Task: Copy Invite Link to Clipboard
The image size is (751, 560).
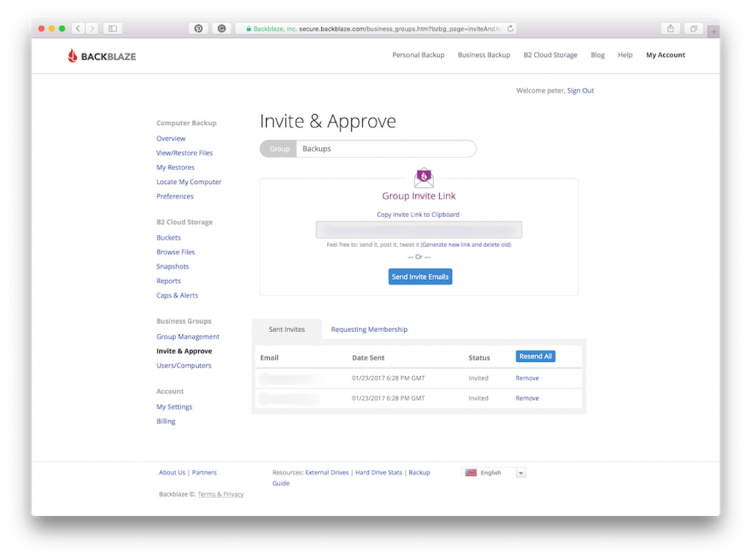Action: click(417, 215)
